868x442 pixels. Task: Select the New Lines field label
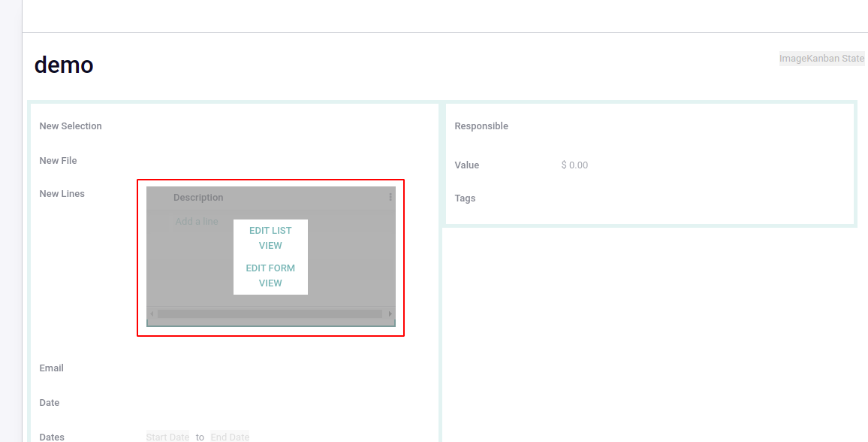(62, 194)
